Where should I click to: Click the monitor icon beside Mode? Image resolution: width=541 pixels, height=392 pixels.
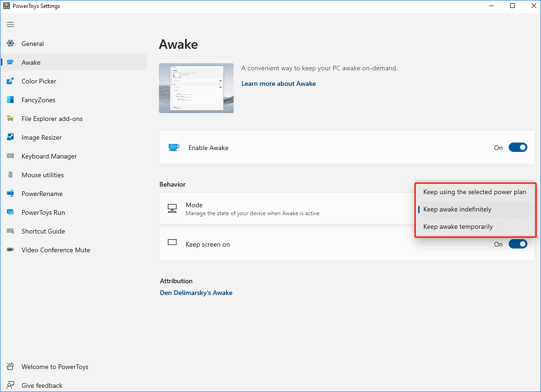coord(172,208)
